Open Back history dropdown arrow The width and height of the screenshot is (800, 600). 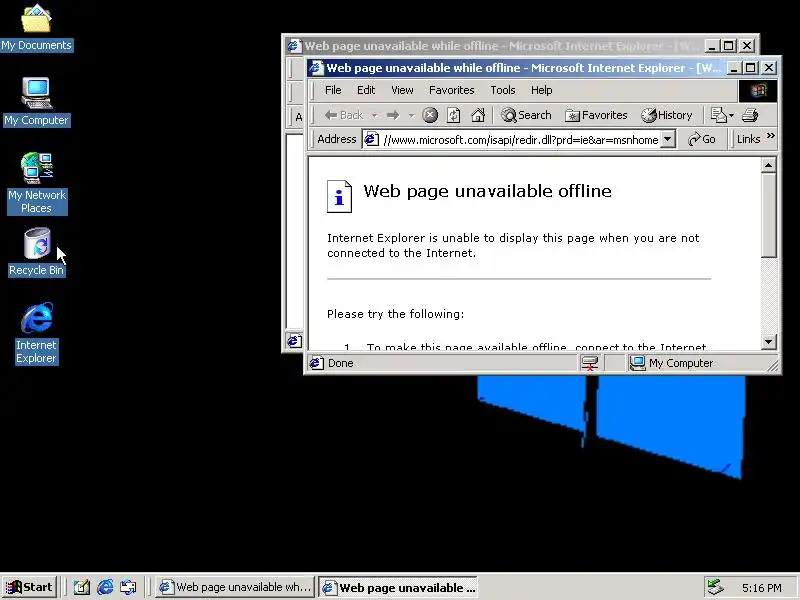point(375,116)
